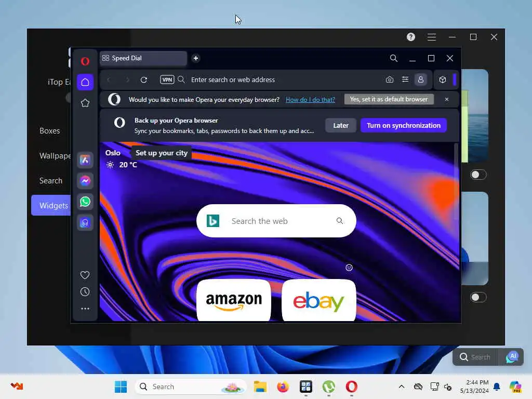The width and height of the screenshot is (532, 399).
Task: Click Opera page vertical scrollbar
Action: coord(456,181)
